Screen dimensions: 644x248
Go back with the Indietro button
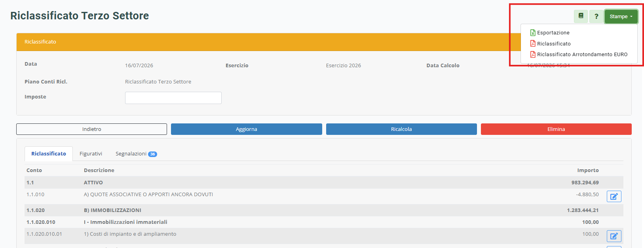(91, 129)
